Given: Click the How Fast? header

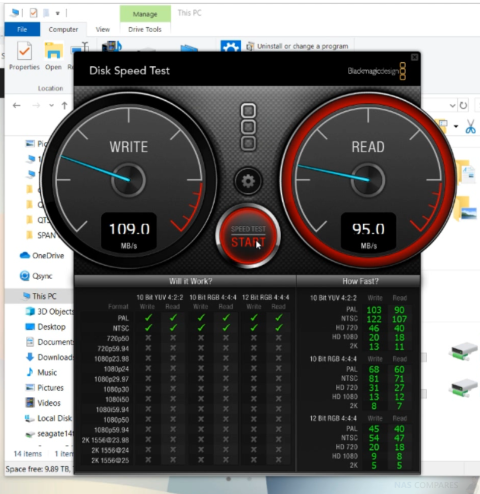Looking at the screenshot, I should [x=360, y=281].
